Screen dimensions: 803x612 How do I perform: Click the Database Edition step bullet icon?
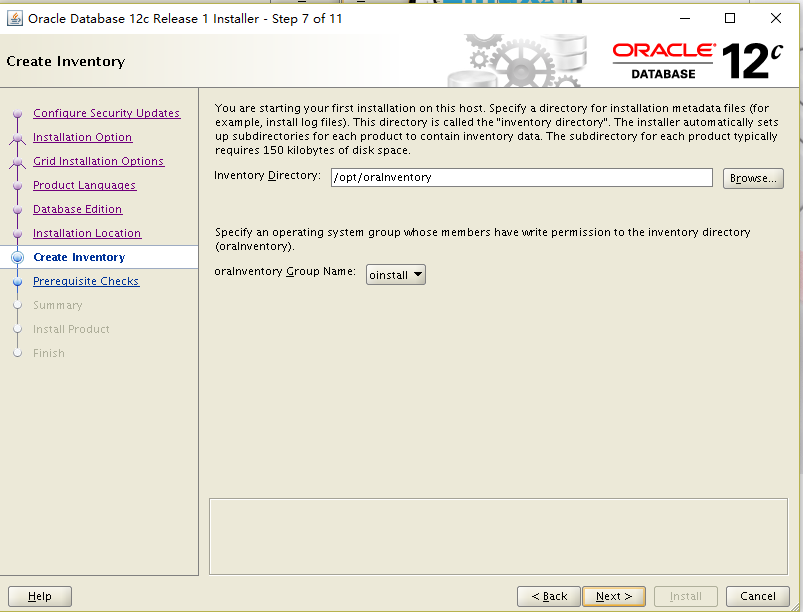(x=17, y=209)
